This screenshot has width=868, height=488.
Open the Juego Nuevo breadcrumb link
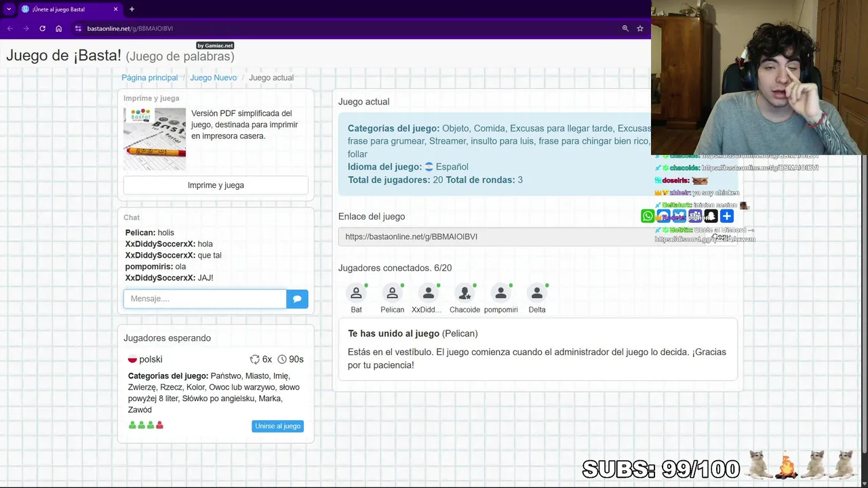(x=214, y=78)
